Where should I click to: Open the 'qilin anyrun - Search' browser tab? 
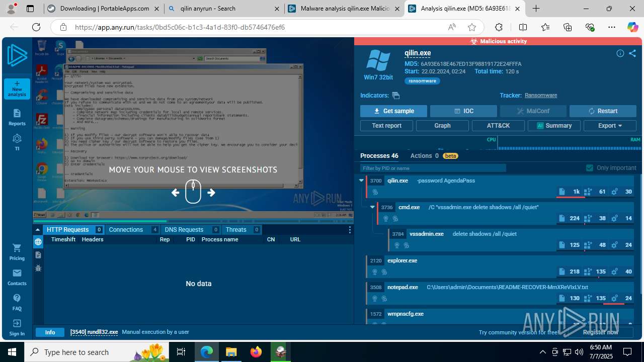pos(224,9)
